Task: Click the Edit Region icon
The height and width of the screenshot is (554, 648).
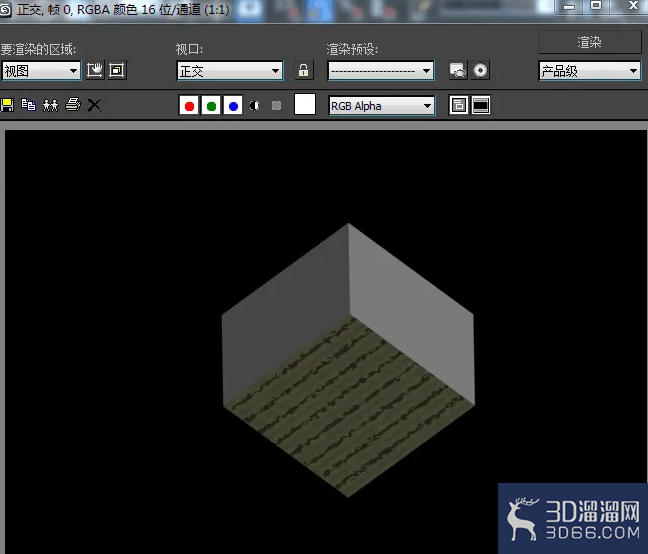Action: coord(95,70)
